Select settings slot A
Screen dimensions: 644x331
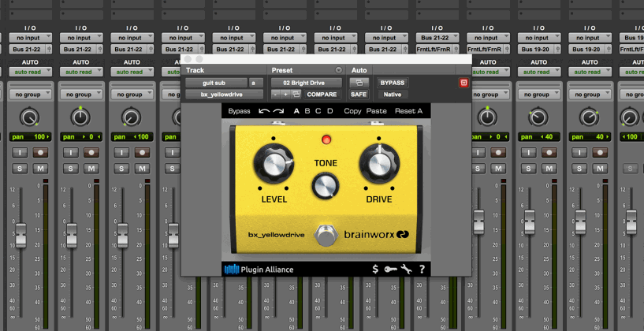(x=296, y=111)
